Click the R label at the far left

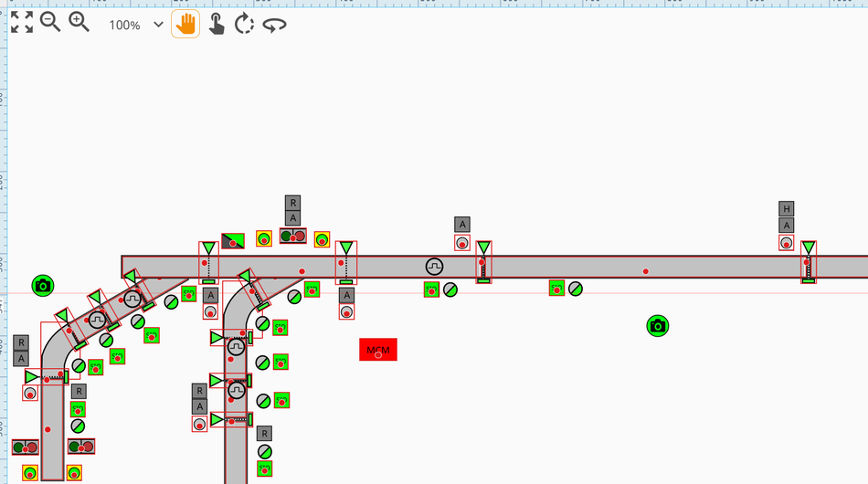click(21, 342)
